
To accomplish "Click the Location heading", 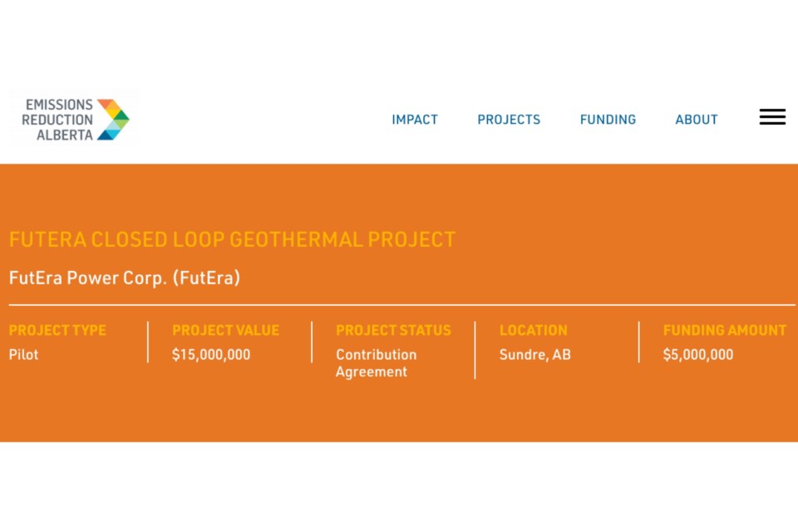I will [534, 330].
